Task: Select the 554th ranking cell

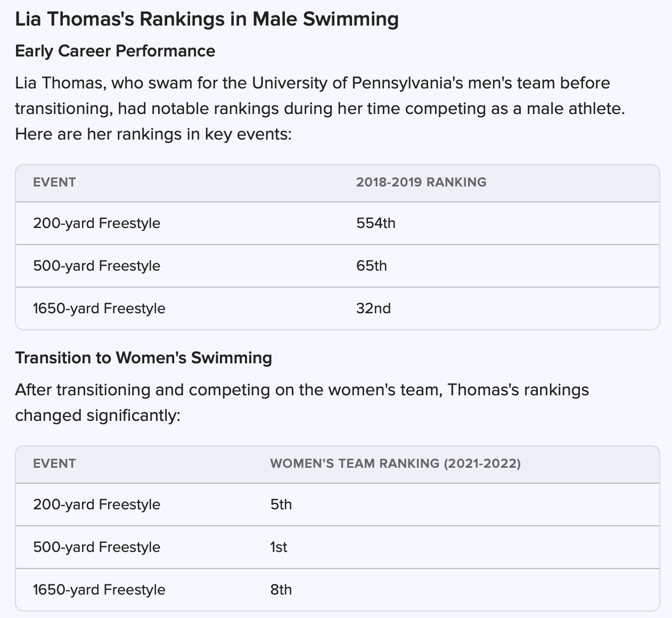Action: pos(376,223)
